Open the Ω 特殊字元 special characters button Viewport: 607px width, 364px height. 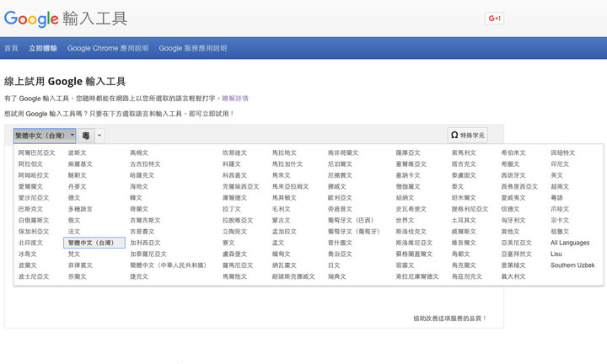[468, 136]
